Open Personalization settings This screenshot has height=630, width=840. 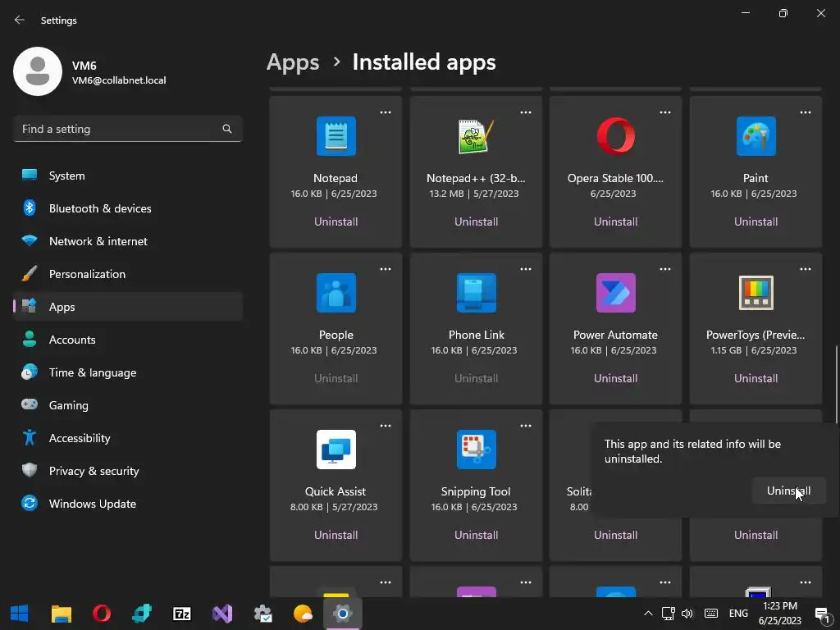pyautogui.click(x=127, y=274)
